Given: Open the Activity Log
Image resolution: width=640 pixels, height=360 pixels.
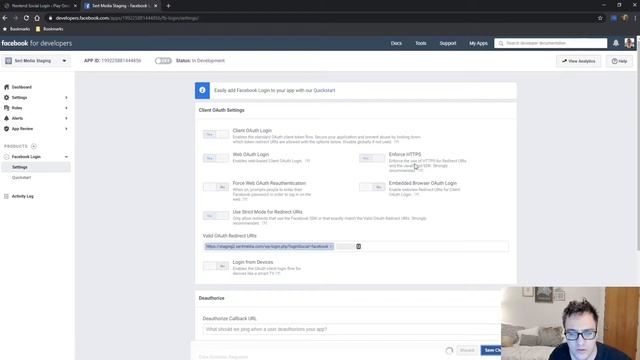Looking at the screenshot, I should click(22, 196).
